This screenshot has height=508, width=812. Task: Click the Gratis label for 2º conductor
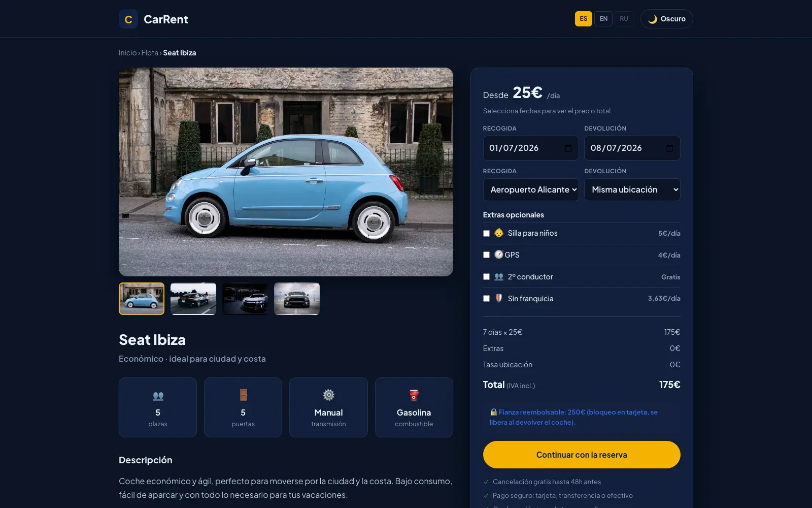(670, 277)
